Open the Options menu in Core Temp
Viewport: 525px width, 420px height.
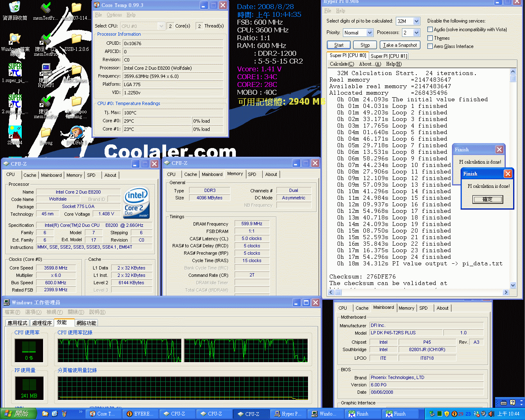coord(114,15)
